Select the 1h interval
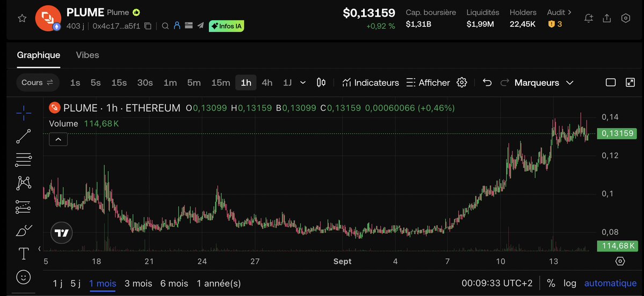Viewport: 644px width, 296px height. point(246,83)
